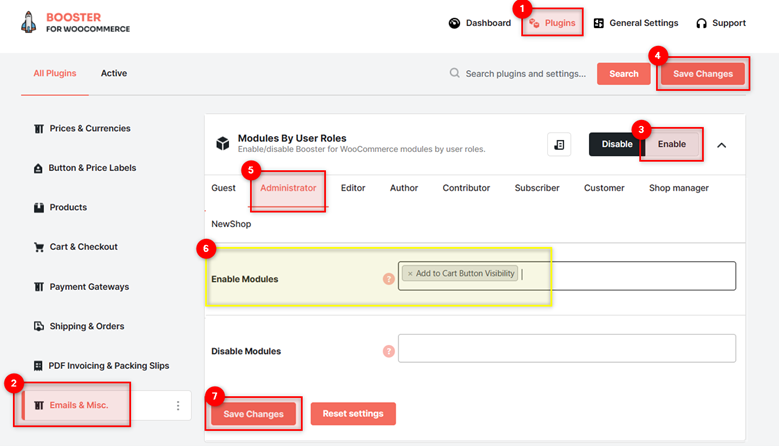Click the Search button
The image size is (779, 446).
pos(623,74)
